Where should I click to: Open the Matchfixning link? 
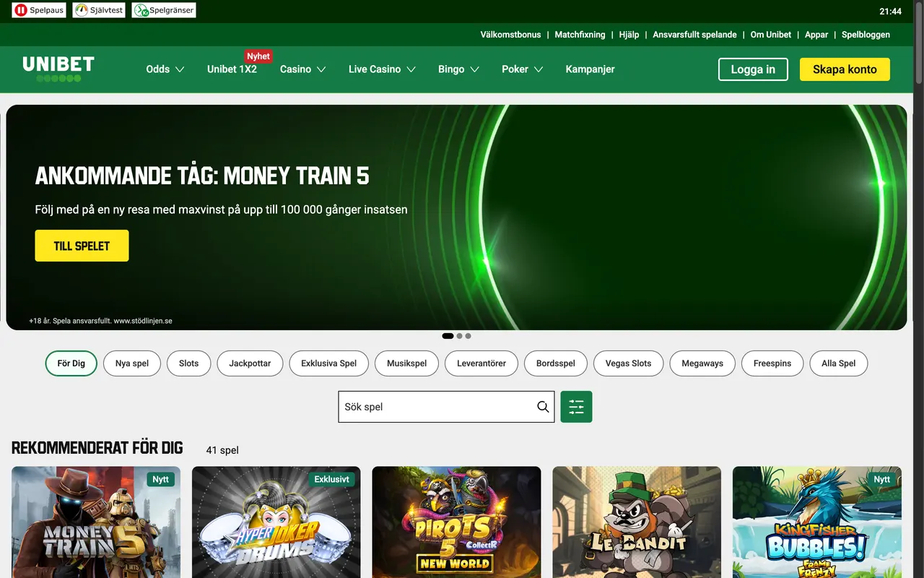click(x=580, y=35)
